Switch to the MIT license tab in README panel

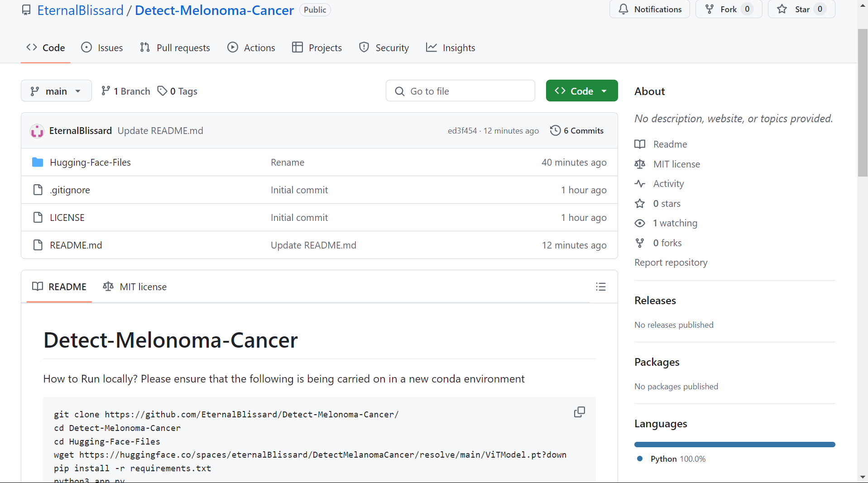click(134, 286)
